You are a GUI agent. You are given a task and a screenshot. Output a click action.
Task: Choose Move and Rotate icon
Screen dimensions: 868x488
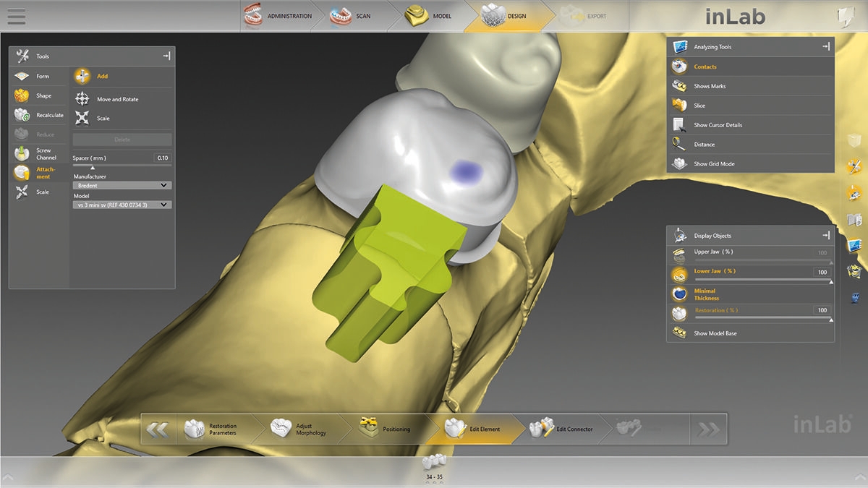82,99
